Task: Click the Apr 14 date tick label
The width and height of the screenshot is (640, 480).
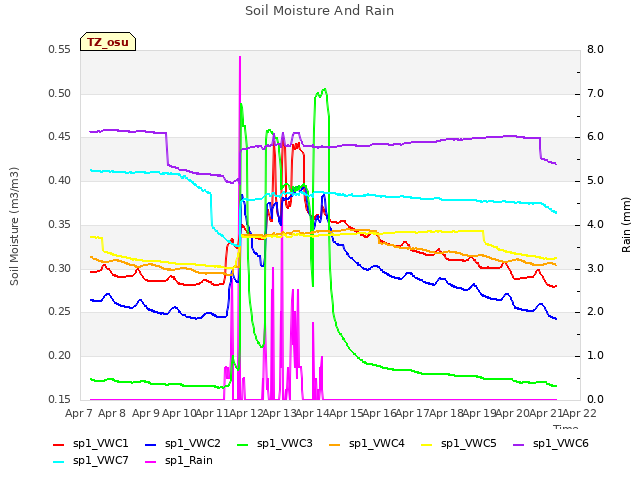Action: click(x=312, y=413)
